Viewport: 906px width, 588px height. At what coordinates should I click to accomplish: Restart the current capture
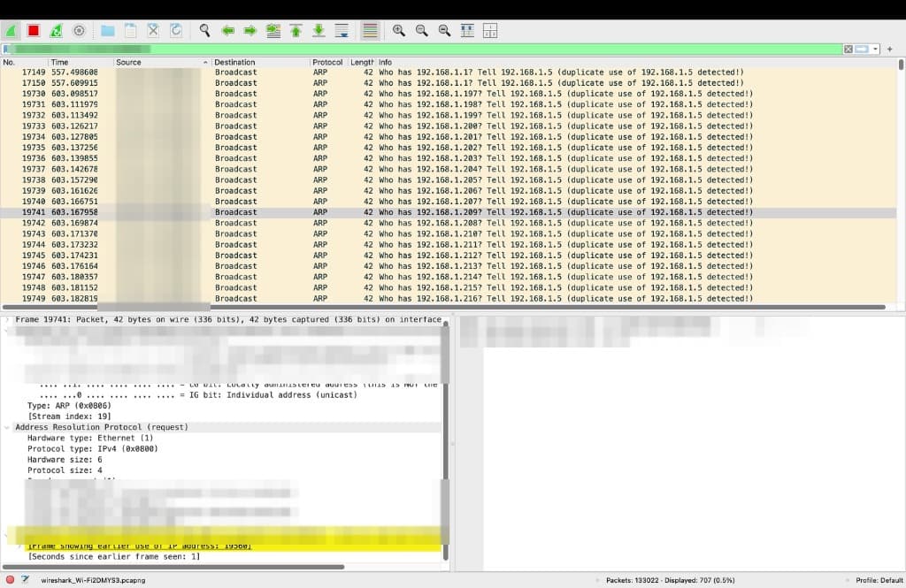point(56,31)
